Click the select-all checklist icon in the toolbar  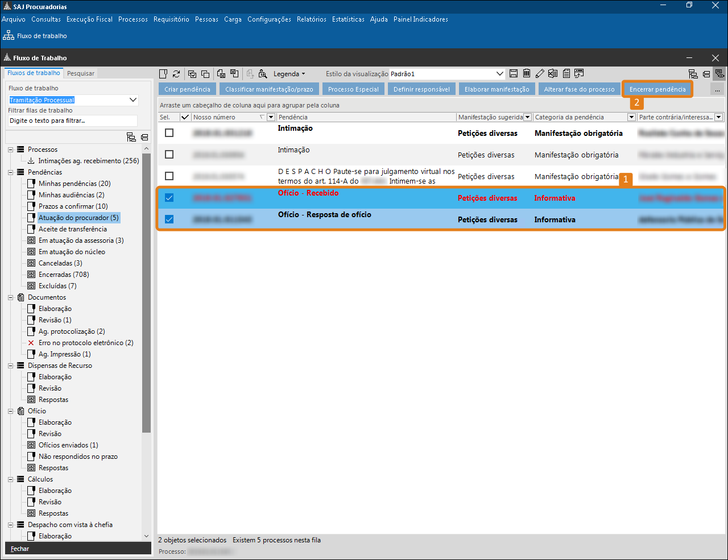coord(192,74)
